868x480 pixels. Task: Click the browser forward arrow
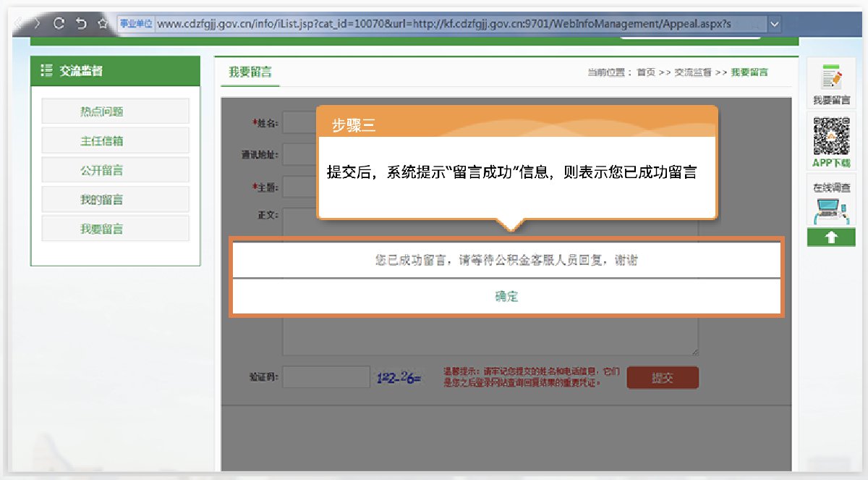click(37, 24)
